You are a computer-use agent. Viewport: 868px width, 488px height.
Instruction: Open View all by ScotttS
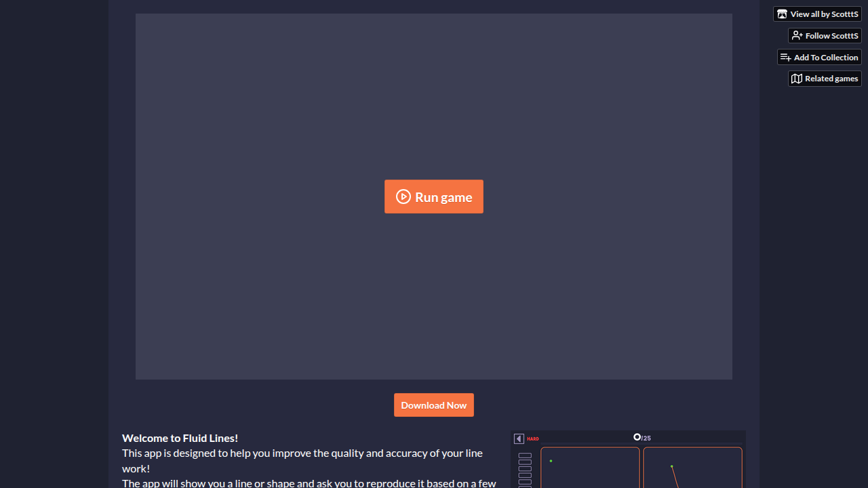pos(817,14)
